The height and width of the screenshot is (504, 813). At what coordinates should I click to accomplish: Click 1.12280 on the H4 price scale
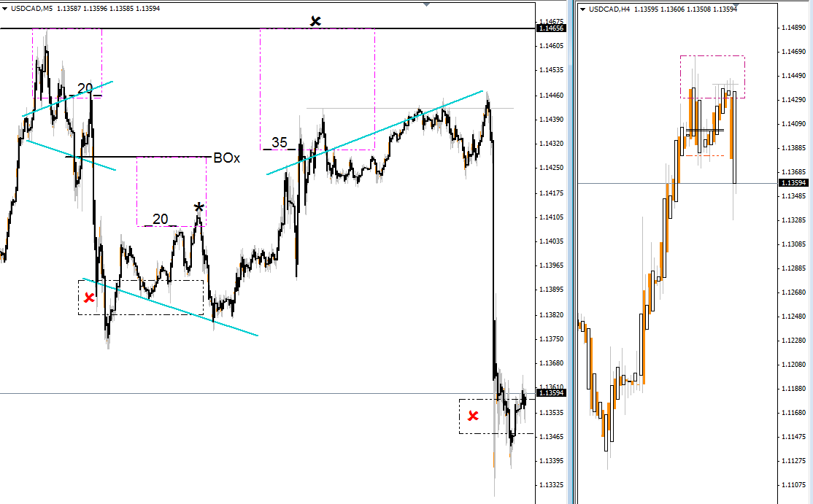[x=794, y=341]
